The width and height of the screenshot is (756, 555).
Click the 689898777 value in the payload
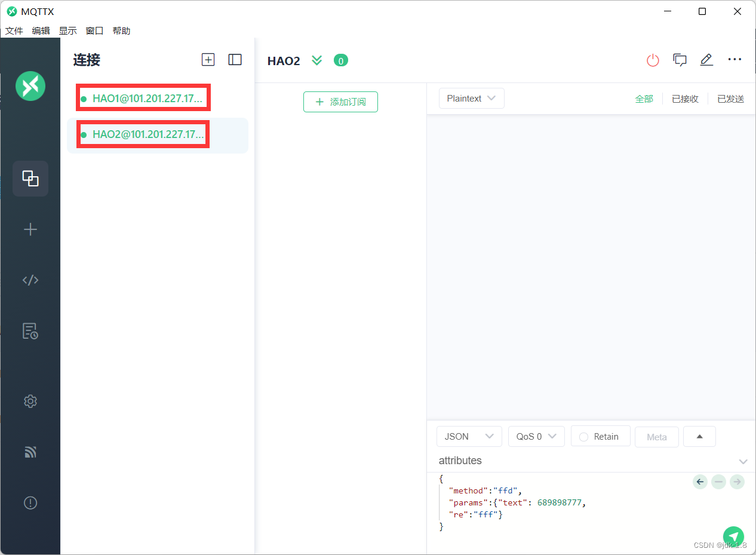[x=560, y=502]
